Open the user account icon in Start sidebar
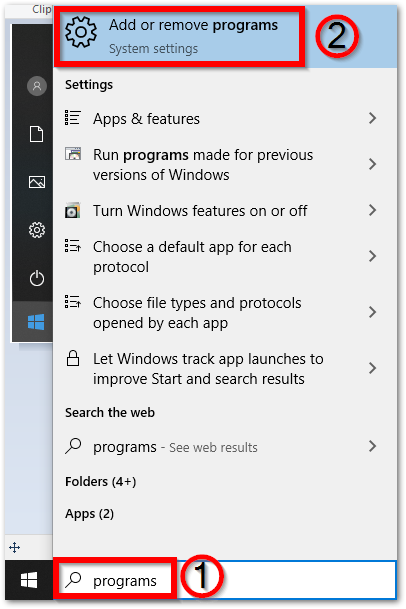Image resolution: width=406 pixels, height=609 pixels. 37,86
